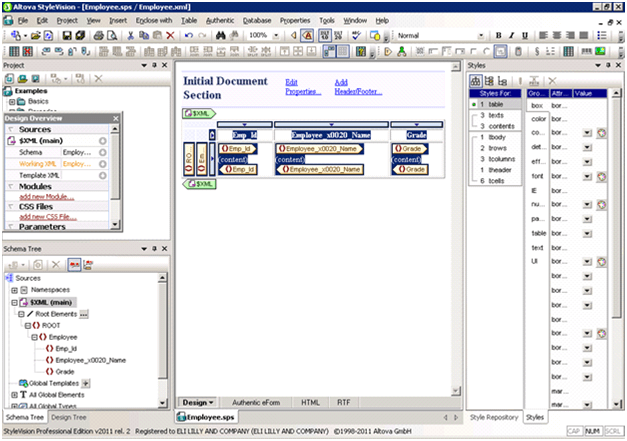Click the Root Elements ellipsis button

[x=84, y=314]
